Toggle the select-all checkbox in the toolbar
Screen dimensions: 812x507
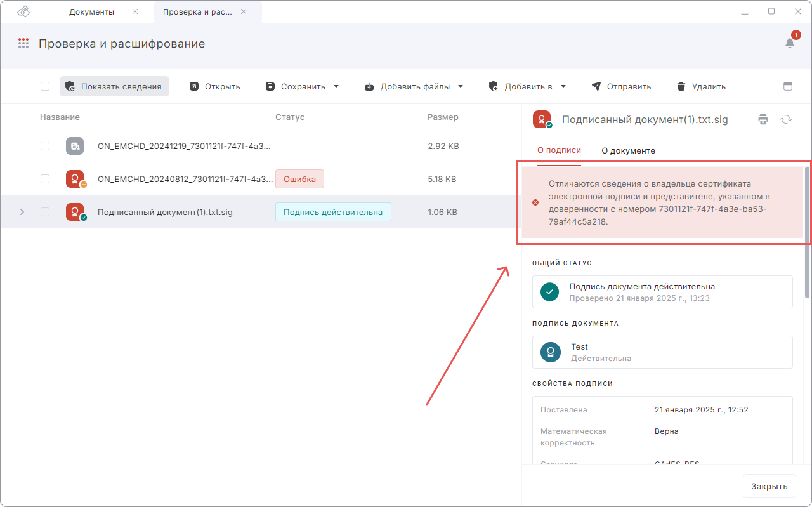pos(45,86)
